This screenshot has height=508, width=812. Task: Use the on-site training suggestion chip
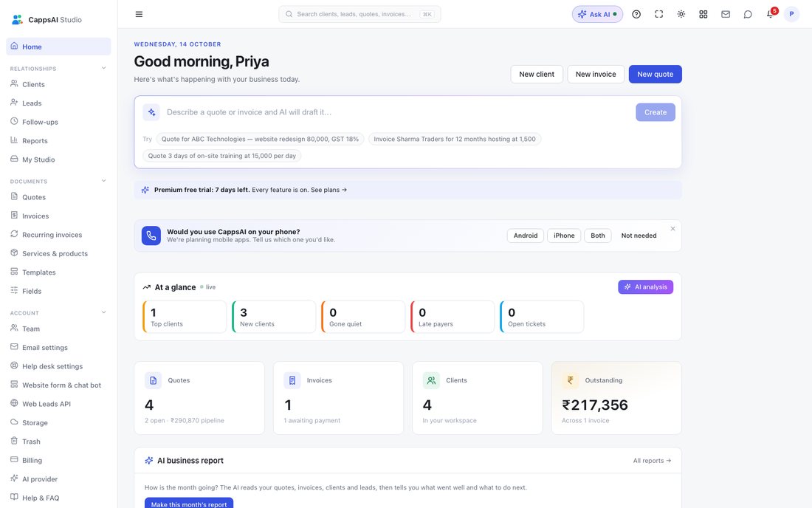pyautogui.click(x=221, y=156)
